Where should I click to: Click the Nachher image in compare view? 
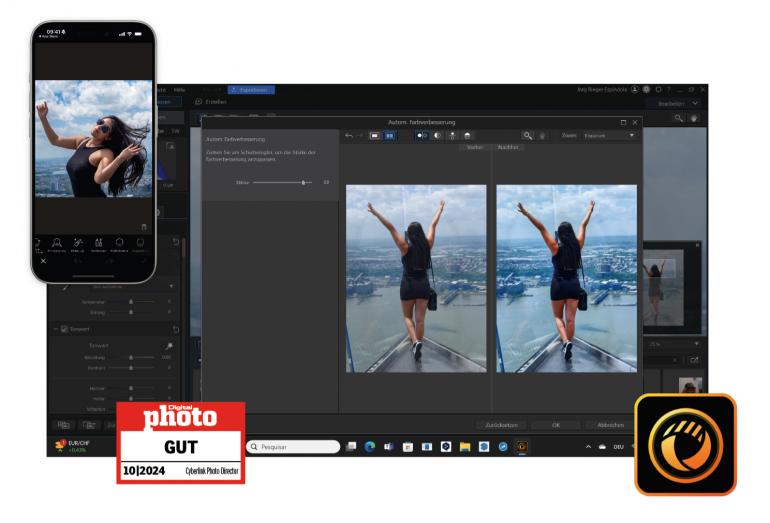coord(566,278)
